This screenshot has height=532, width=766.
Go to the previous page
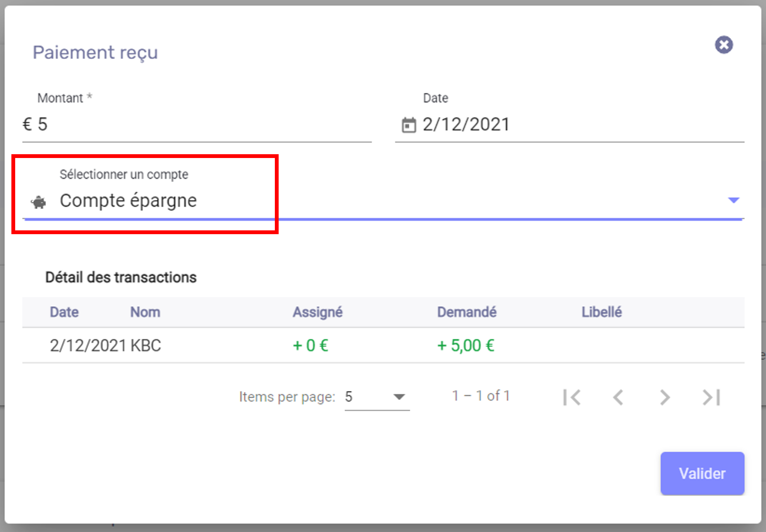pyautogui.click(x=618, y=397)
